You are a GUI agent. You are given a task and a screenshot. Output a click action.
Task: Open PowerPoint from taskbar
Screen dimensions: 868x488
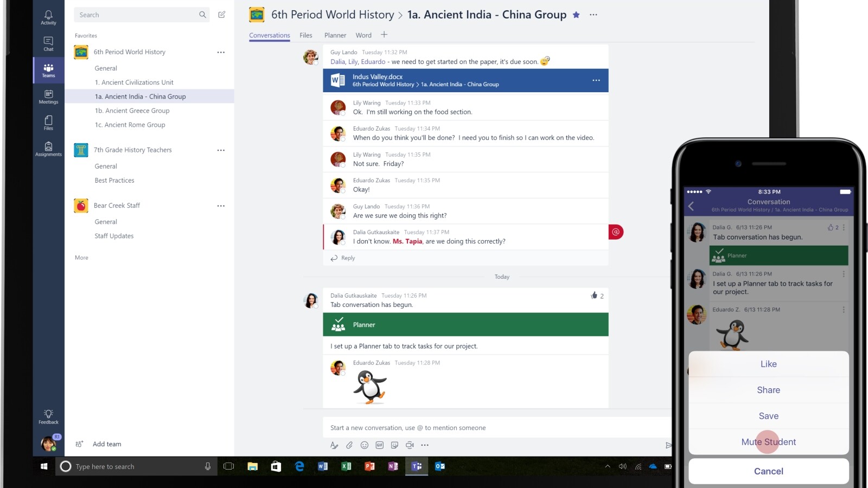(369, 466)
